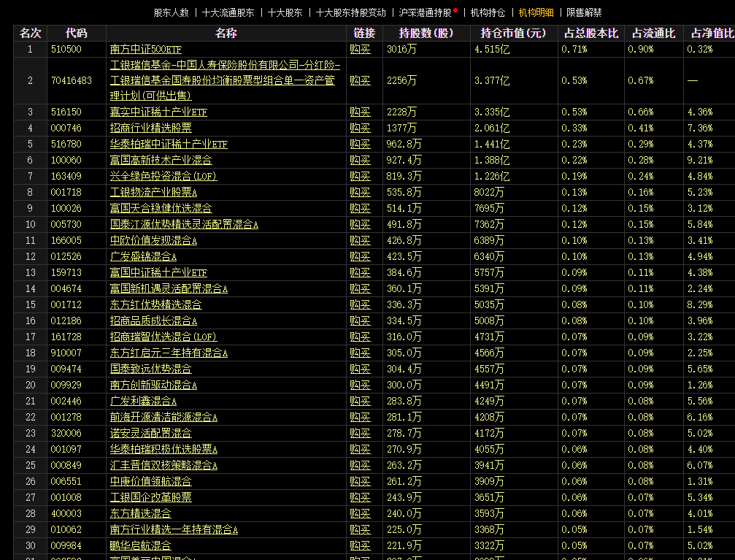Open the 东方红启元三年持有混合A link

coord(169,353)
